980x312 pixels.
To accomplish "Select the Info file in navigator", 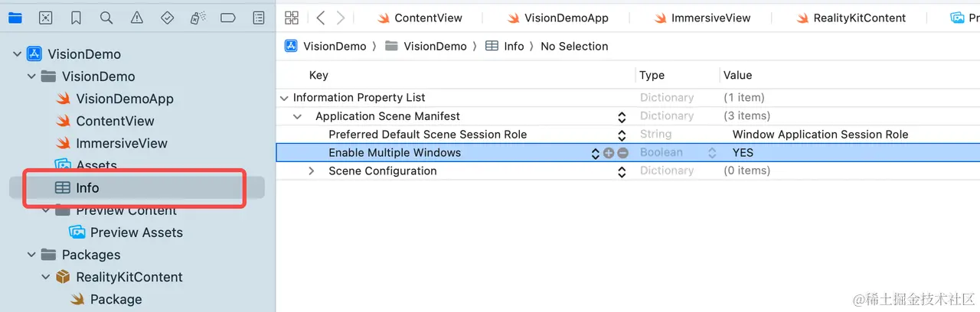I will click(87, 188).
